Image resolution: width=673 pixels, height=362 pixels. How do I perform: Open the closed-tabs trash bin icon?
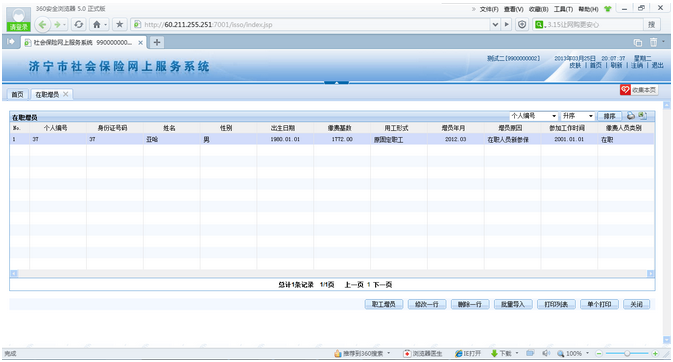653,42
